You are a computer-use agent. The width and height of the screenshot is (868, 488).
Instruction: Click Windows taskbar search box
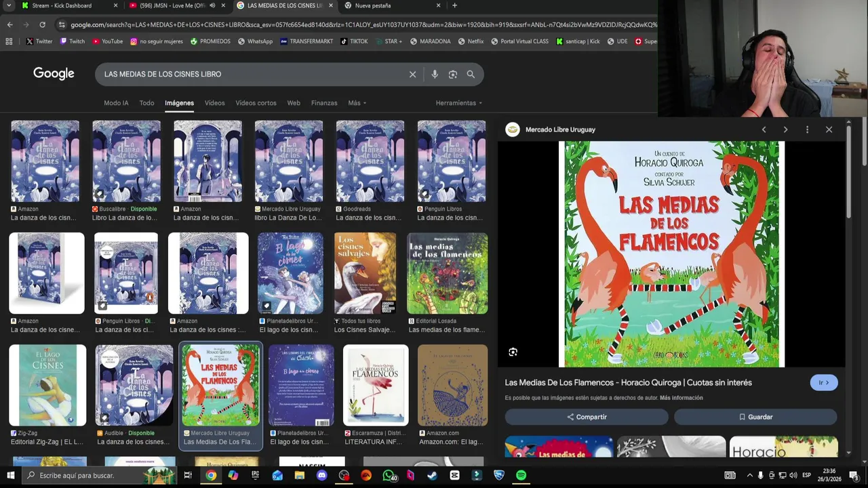[x=98, y=475]
